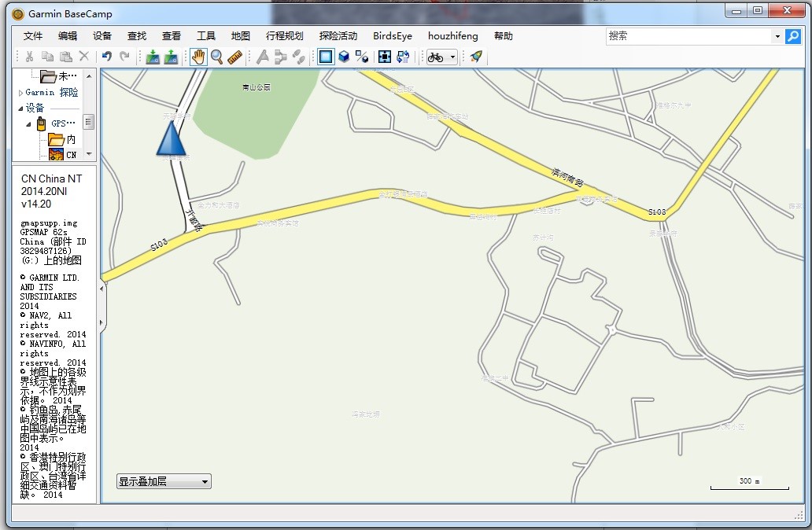Image resolution: width=812 pixels, height=530 pixels.
Task: Open the 显示叠加层 overlay dropdown
Action: [x=164, y=481]
